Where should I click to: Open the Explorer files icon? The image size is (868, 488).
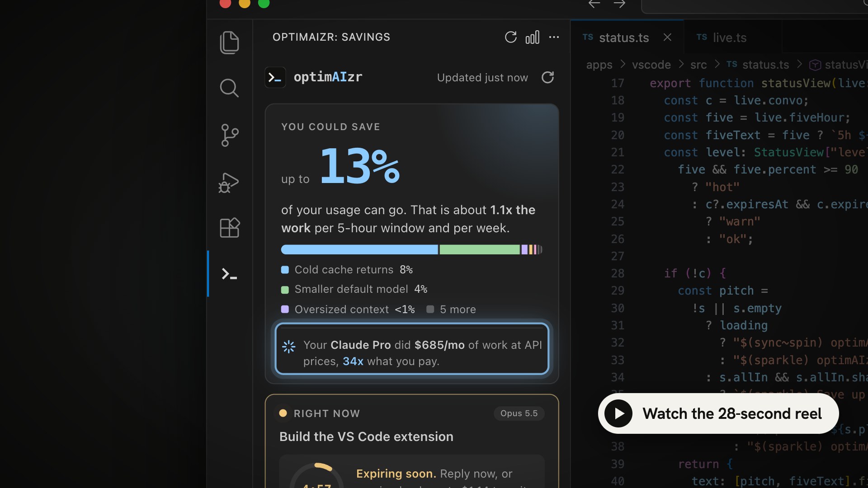(x=230, y=42)
